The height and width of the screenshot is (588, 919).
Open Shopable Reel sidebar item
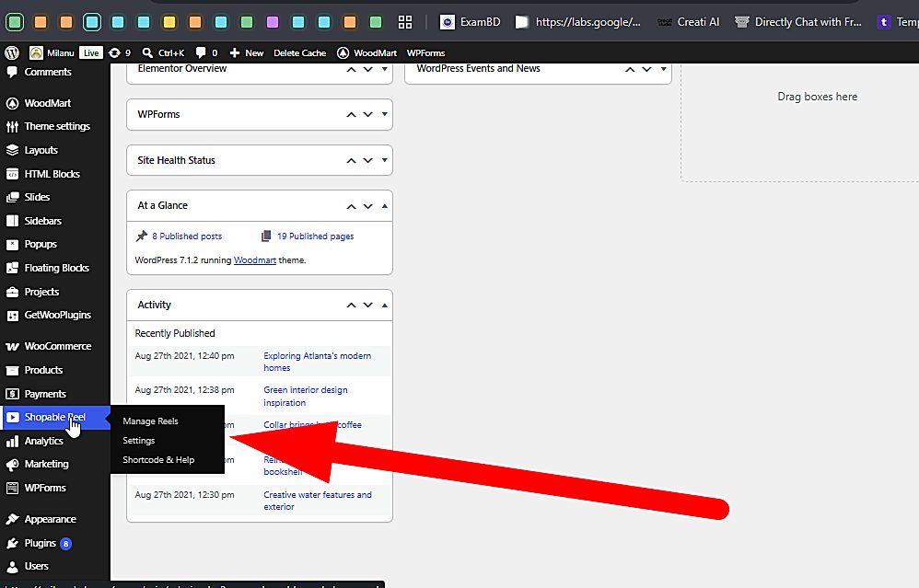tap(55, 417)
